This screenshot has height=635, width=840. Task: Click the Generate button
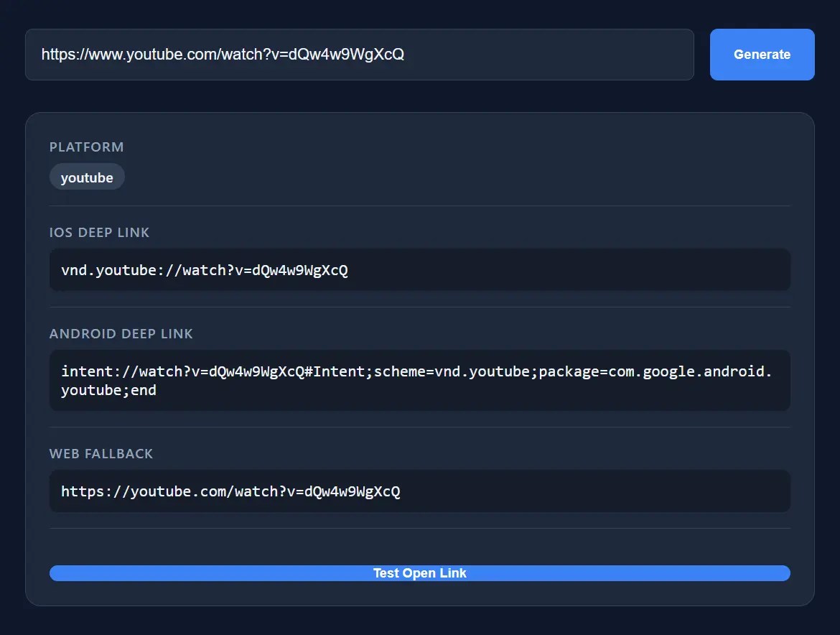point(762,54)
